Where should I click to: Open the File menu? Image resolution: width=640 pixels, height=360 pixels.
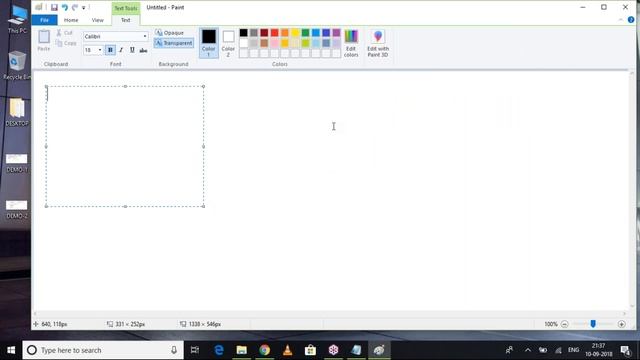(x=44, y=20)
